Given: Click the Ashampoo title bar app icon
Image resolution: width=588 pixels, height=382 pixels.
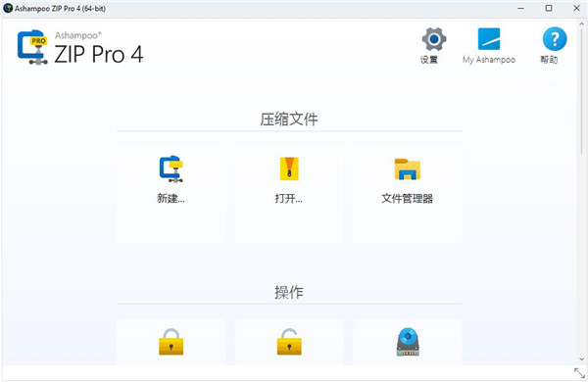Looking at the screenshot, I should pyautogui.click(x=8, y=8).
